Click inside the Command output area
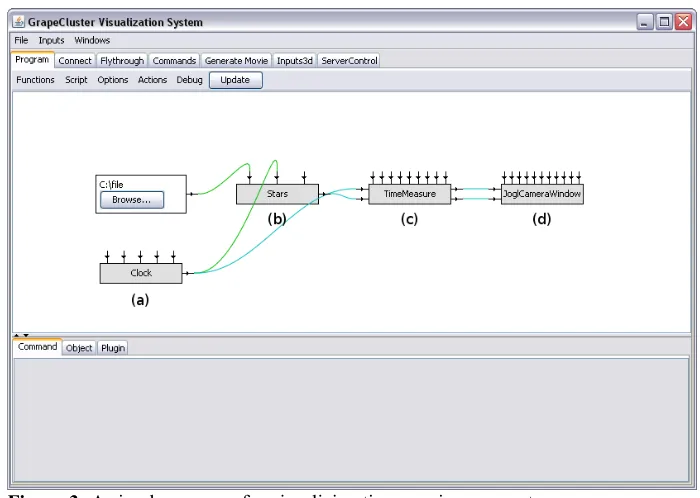This screenshot has width=700, height=498. (351, 420)
